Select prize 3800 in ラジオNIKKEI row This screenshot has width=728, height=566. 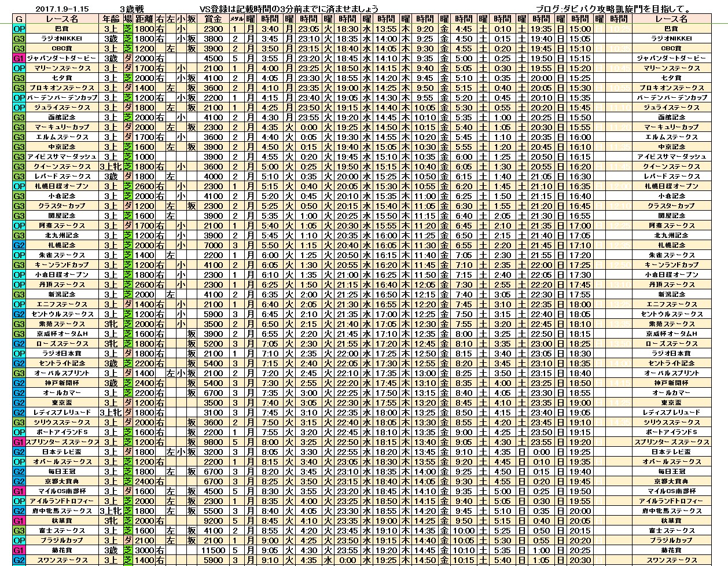pyautogui.click(x=213, y=39)
